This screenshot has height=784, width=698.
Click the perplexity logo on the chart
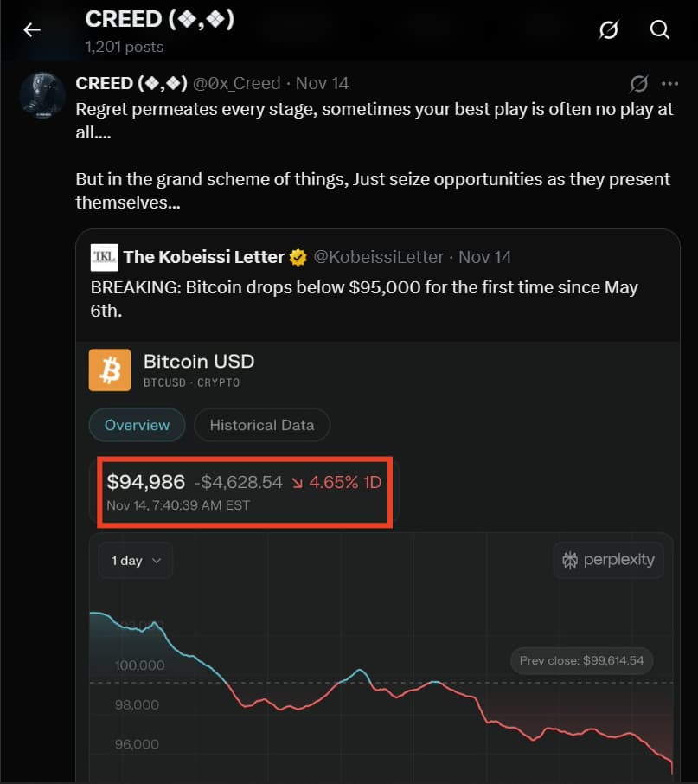[608, 560]
